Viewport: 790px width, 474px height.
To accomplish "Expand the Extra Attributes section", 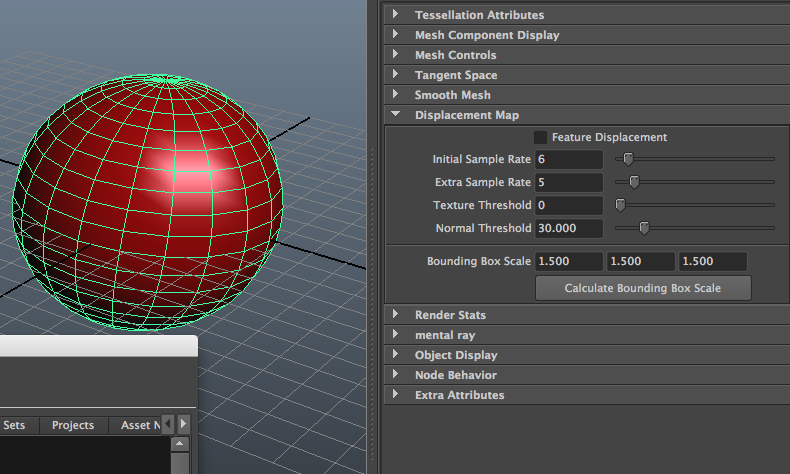I will 587,395.
